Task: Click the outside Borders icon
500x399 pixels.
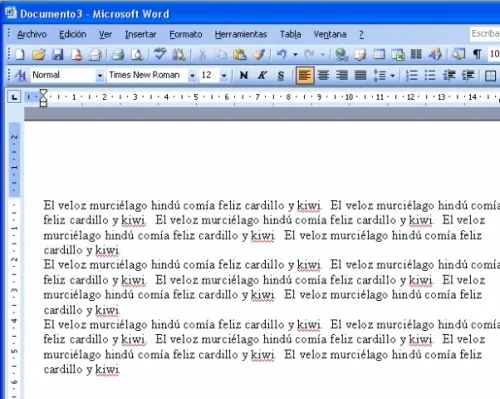Action: pyautogui.click(x=491, y=76)
